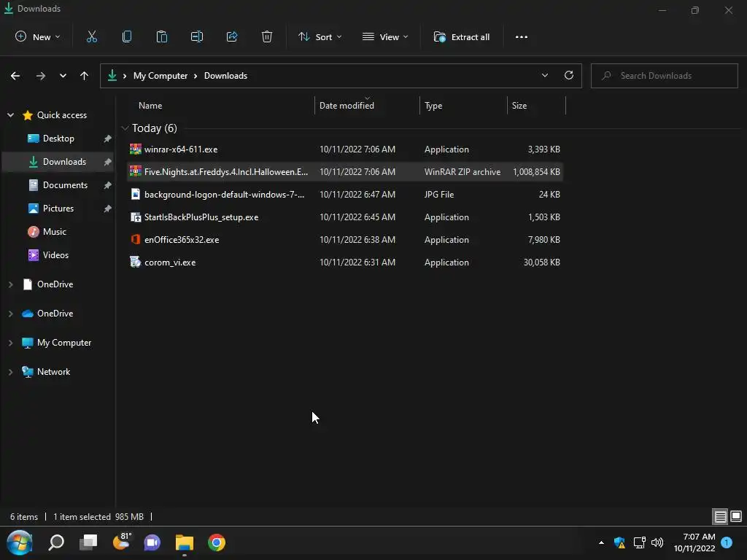Expand the My Computer tree node

(x=10, y=343)
